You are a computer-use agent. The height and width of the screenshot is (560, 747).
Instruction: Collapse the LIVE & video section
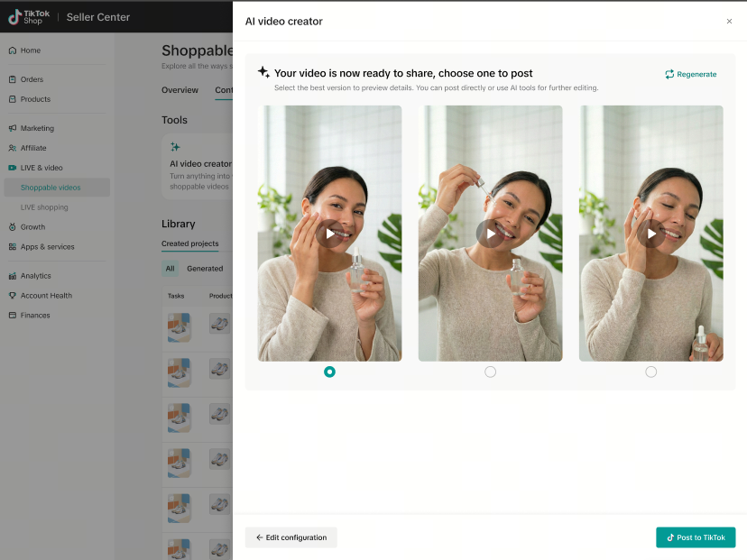(41, 168)
